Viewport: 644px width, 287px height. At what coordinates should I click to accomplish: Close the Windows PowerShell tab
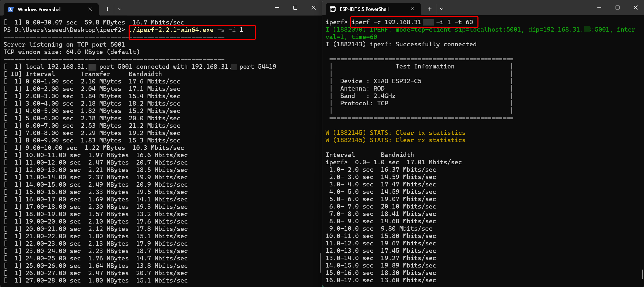(x=90, y=9)
